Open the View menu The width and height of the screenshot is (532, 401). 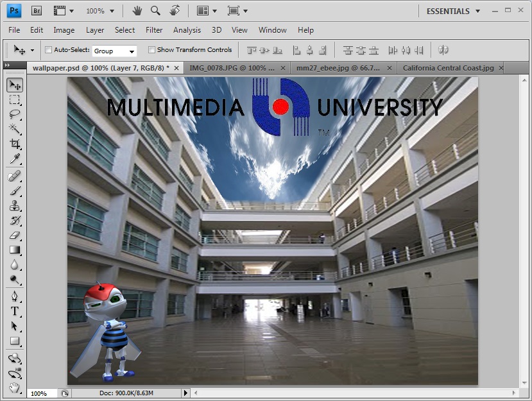[x=239, y=30]
